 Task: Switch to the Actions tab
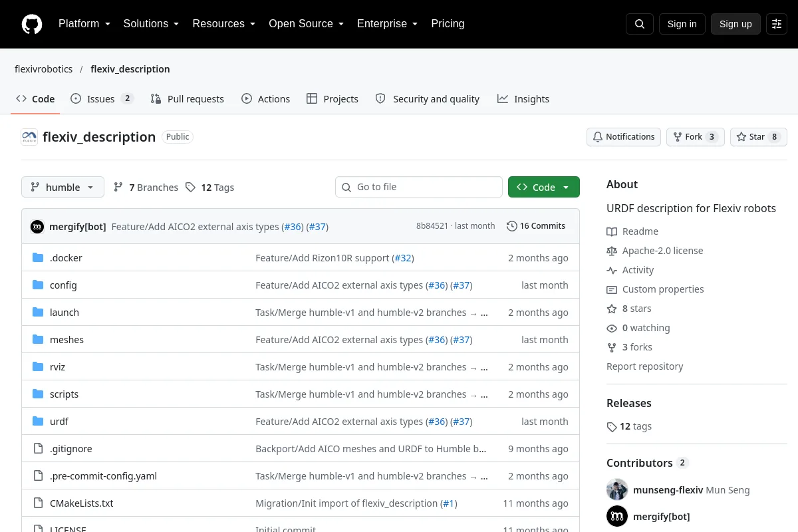pyautogui.click(x=265, y=99)
